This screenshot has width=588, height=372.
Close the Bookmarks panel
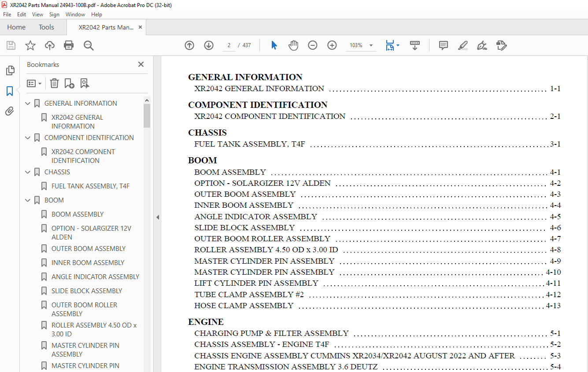[141, 64]
